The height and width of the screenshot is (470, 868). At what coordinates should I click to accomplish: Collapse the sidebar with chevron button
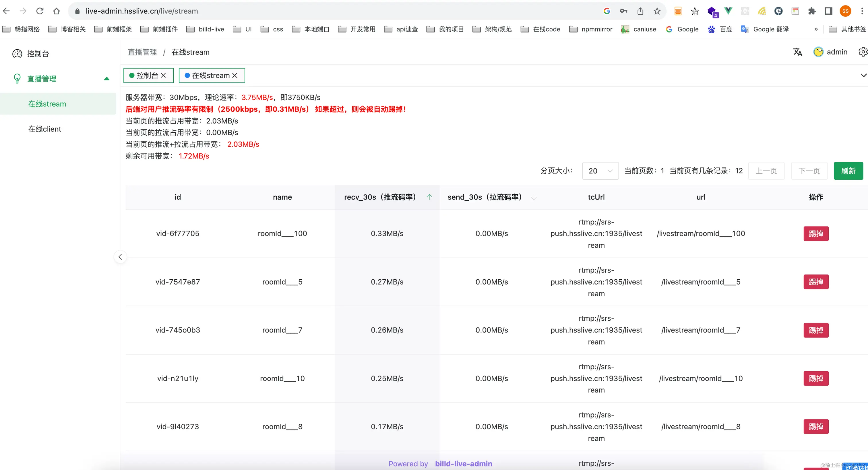coord(120,257)
